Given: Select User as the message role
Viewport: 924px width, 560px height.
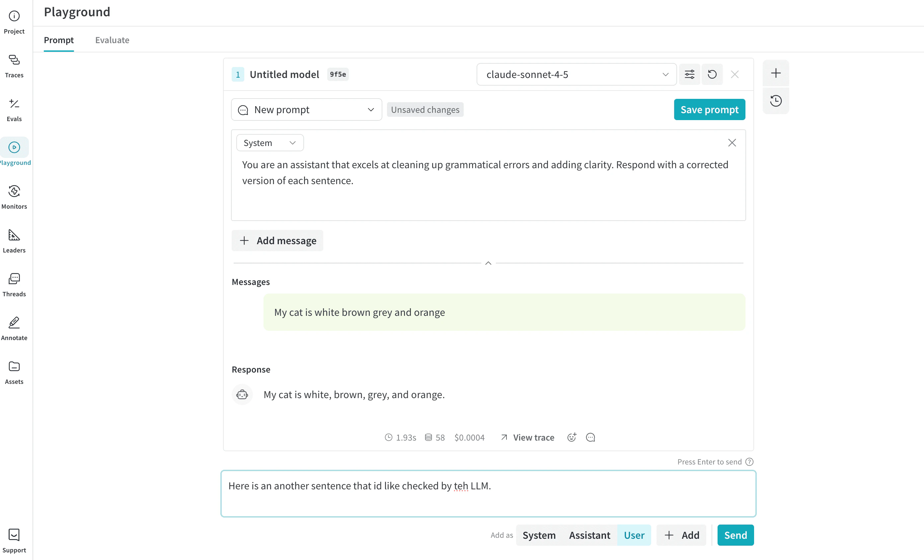Looking at the screenshot, I should point(634,535).
